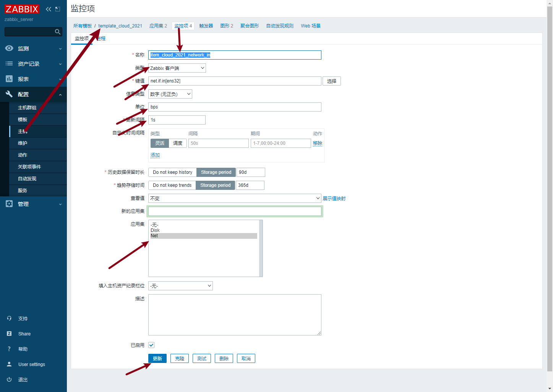This screenshot has width=553, height=392.
Task: Open the item Type dropdown 'Zabbix 客户端'
Action: coord(177,68)
